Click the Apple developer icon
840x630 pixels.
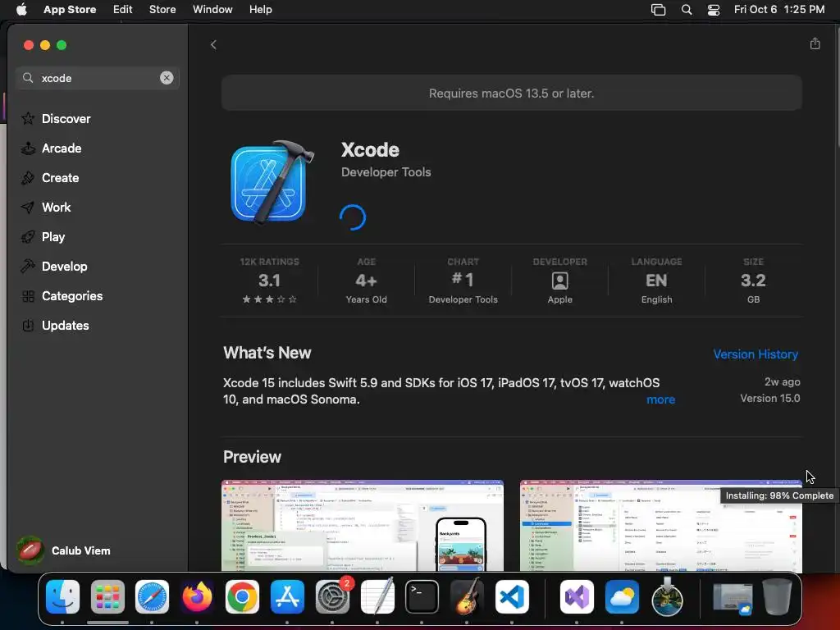[559, 281]
